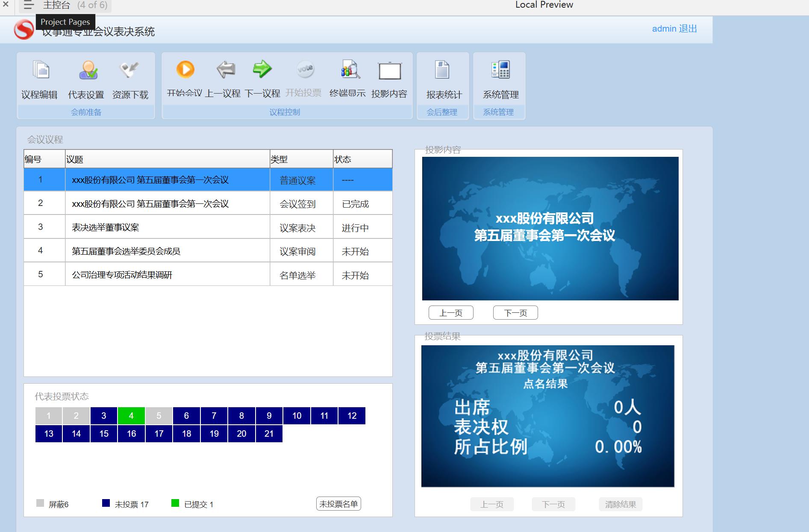Image resolution: width=809 pixels, height=532 pixels.
Task: Go to previous agenda with 上一议程 arrow
Action: point(225,69)
